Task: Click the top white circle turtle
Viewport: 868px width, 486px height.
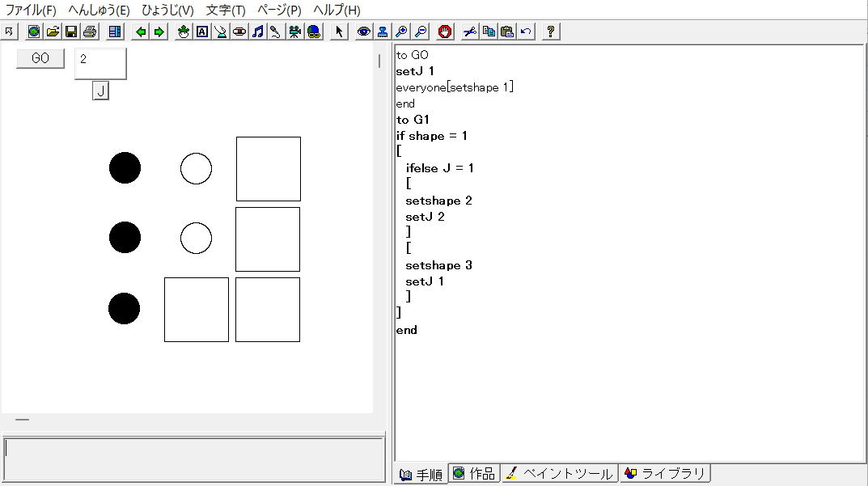Action: [x=196, y=168]
